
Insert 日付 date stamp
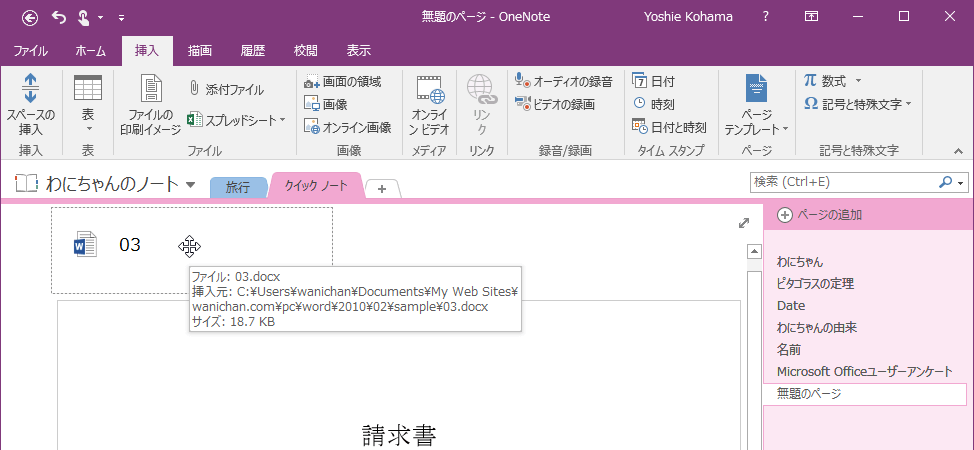pos(653,81)
